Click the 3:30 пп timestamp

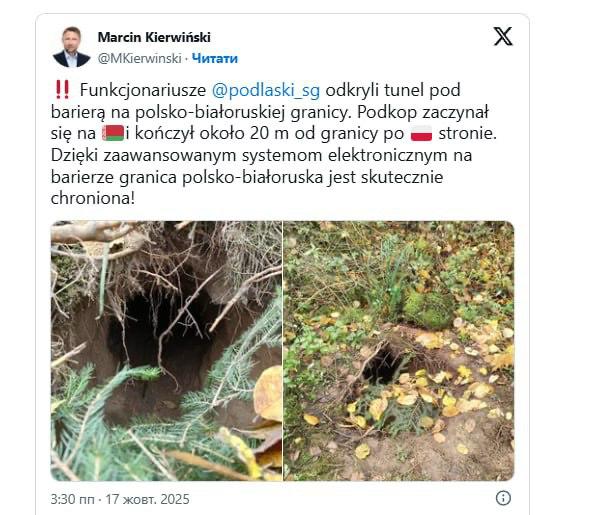tap(72, 499)
